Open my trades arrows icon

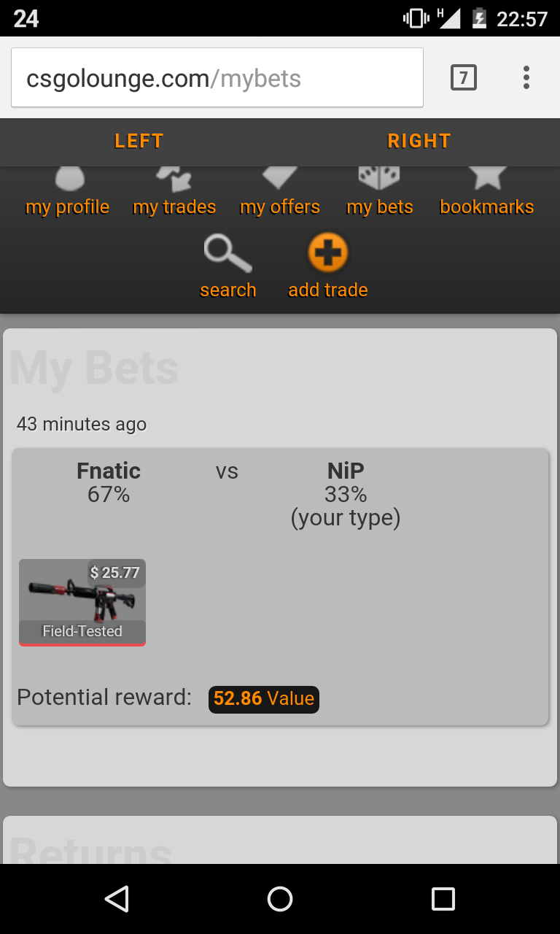(174, 179)
